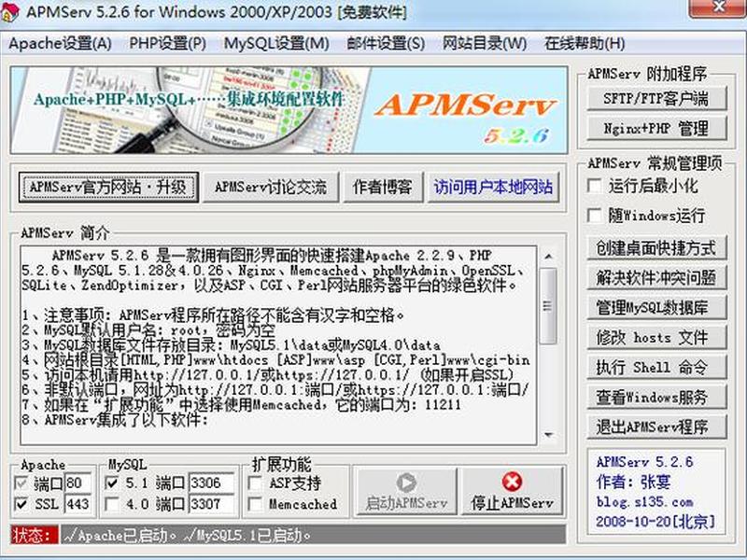Click the MySQL port 3306 field
747x560 pixels.
(x=212, y=483)
